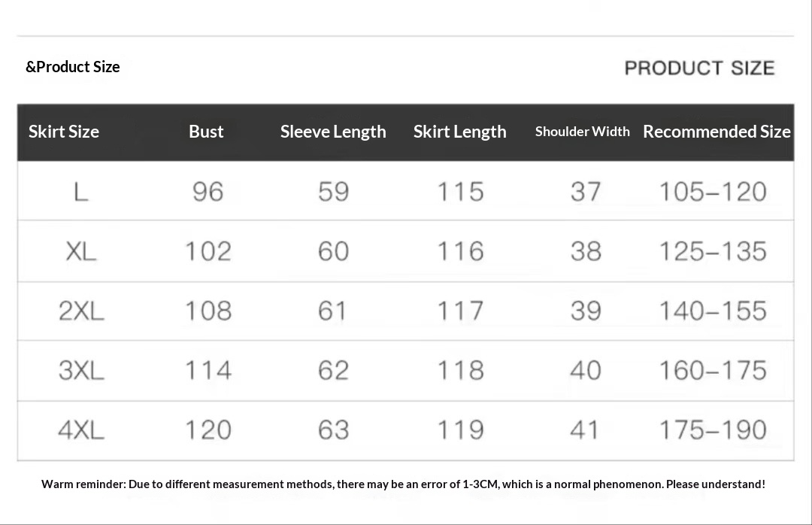Image resolution: width=812 pixels, height=525 pixels.
Task: Click the Skirt Size column header
Action: [x=64, y=132]
